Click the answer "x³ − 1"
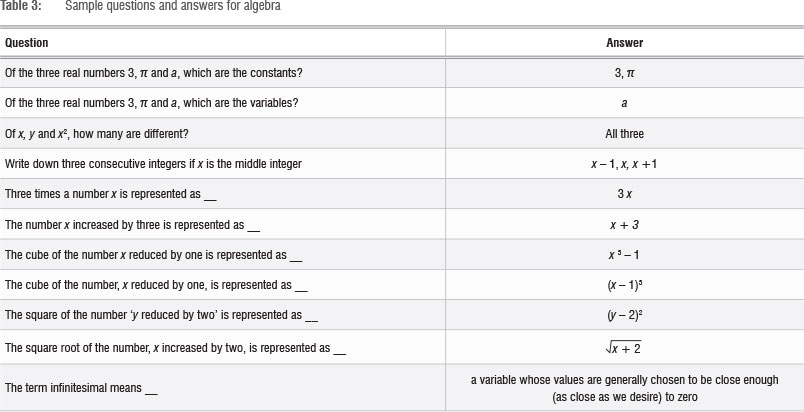The height and width of the screenshot is (412, 804). (624, 254)
